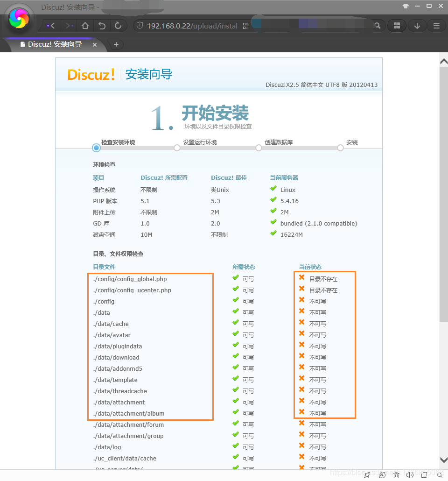Click the 'Discuz!X2.5 简体中文 UTF8 版 20120413' version text

pyautogui.click(x=322, y=85)
